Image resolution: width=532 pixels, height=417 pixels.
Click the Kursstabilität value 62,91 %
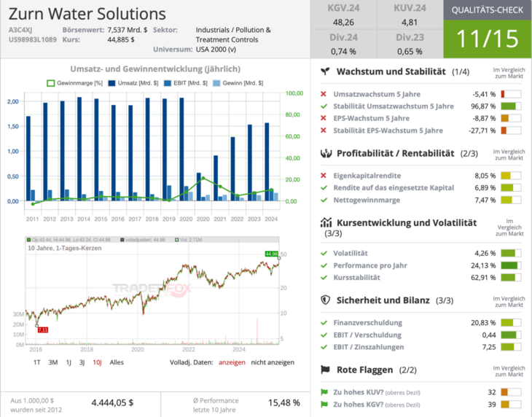tap(483, 278)
